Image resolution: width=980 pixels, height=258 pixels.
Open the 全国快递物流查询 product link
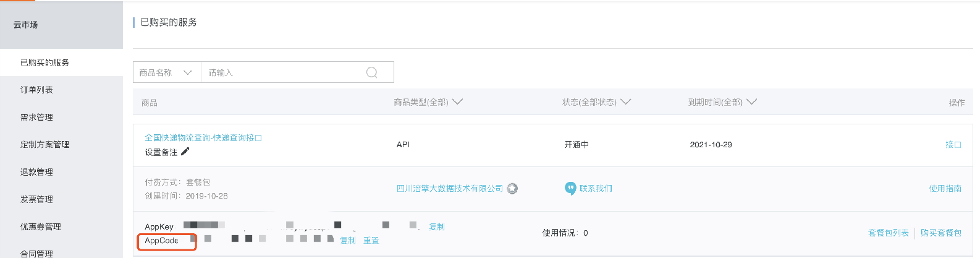pyautogui.click(x=203, y=137)
